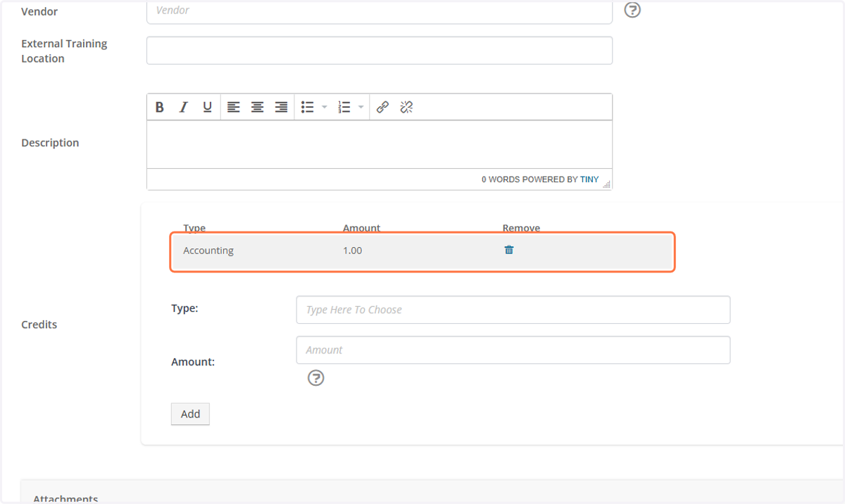This screenshot has height=504, width=845.
Task: Delete the Accounting credit with trash icon
Action: point(509,250)
